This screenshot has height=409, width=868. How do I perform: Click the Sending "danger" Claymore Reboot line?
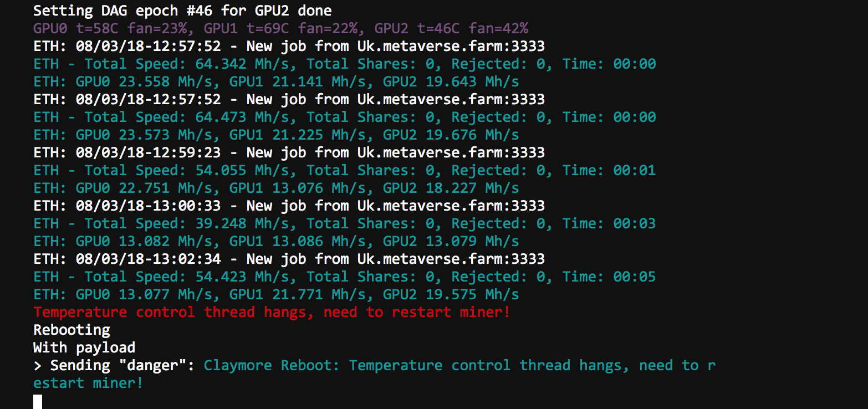pyautogui.click(x=374, y=365)
